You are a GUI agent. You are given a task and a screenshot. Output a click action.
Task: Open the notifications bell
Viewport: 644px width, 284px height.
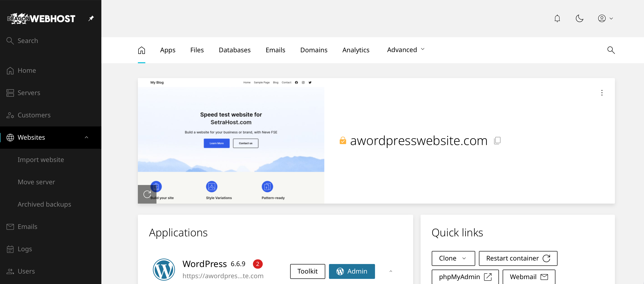click(x=557, y=19)
